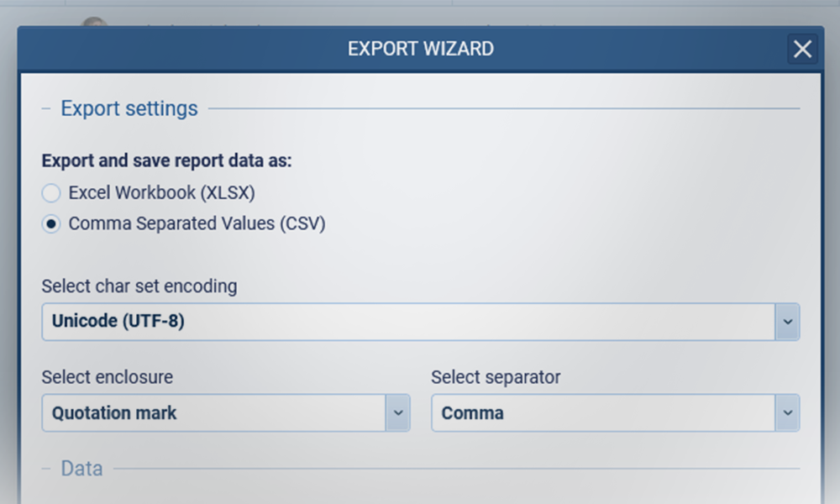The height and width of the screenshot is (504, 840).
Task: Close the Export Wizard dialog
Action: [x=802, y=49]
